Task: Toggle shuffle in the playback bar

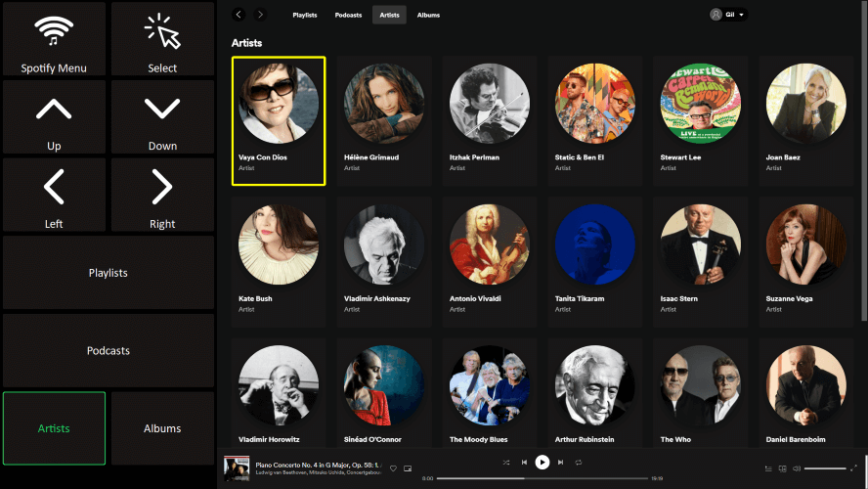Action: [x=505, y=462]
